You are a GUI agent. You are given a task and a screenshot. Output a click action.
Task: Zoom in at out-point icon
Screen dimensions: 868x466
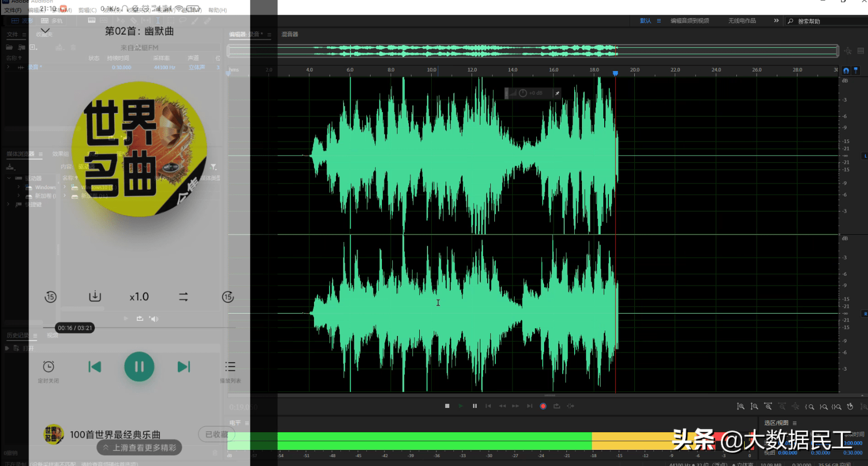click(823, 406)
